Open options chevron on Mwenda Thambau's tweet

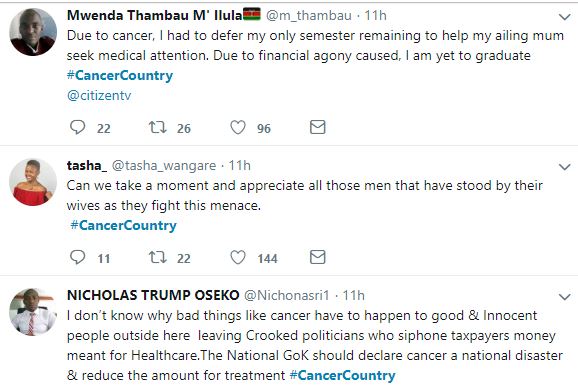point(565,17)
